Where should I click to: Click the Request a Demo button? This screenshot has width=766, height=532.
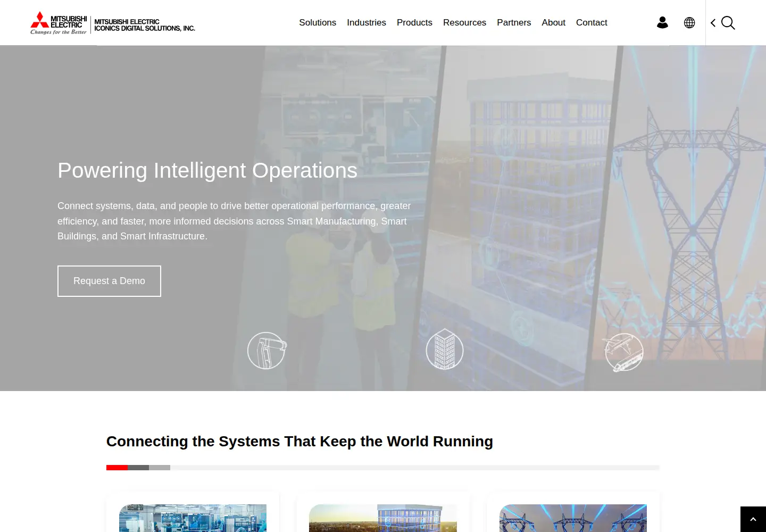(x=109, y=281)
